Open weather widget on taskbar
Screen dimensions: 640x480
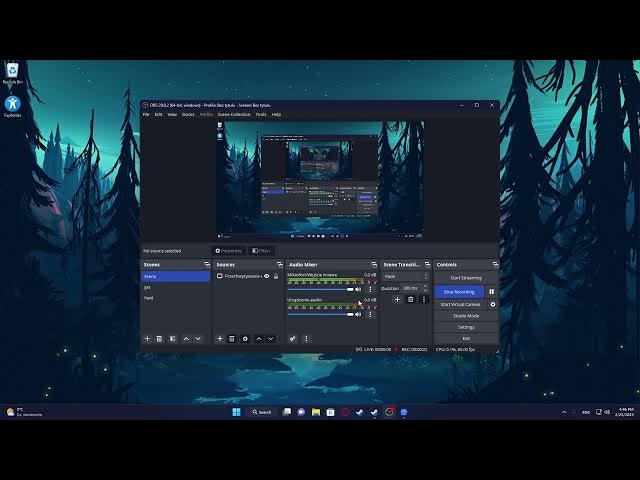pyautogui.click(x=24, y=412)
